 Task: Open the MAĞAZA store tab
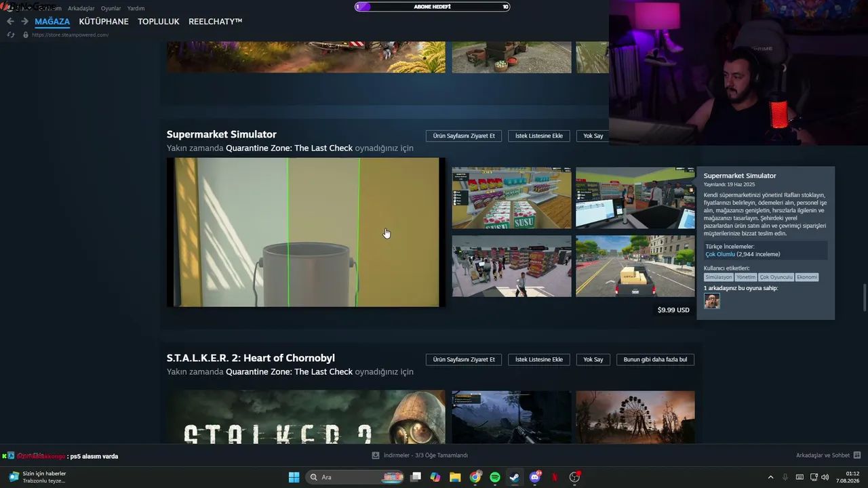coord(52,22)
